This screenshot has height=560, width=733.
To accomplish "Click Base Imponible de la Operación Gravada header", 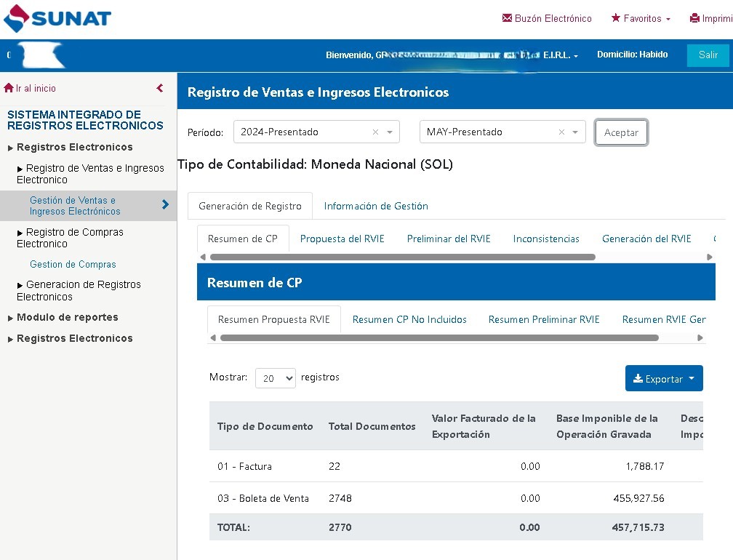I will pos(606,426).
